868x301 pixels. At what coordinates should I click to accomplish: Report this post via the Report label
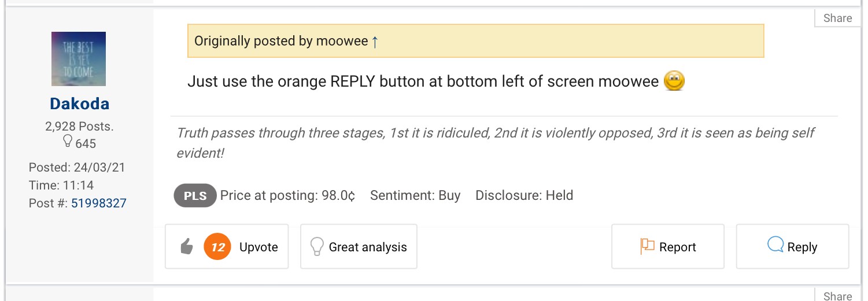(x=678, y=247)
